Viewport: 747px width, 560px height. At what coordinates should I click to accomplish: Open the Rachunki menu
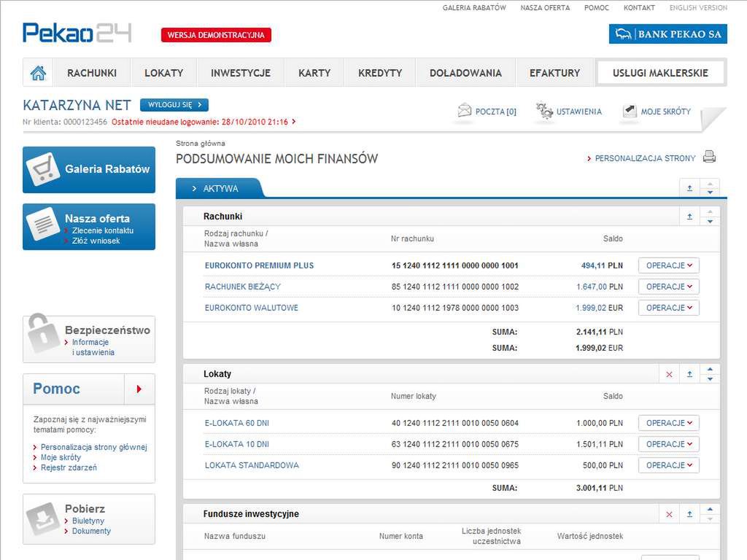click(x=92, y=73)
